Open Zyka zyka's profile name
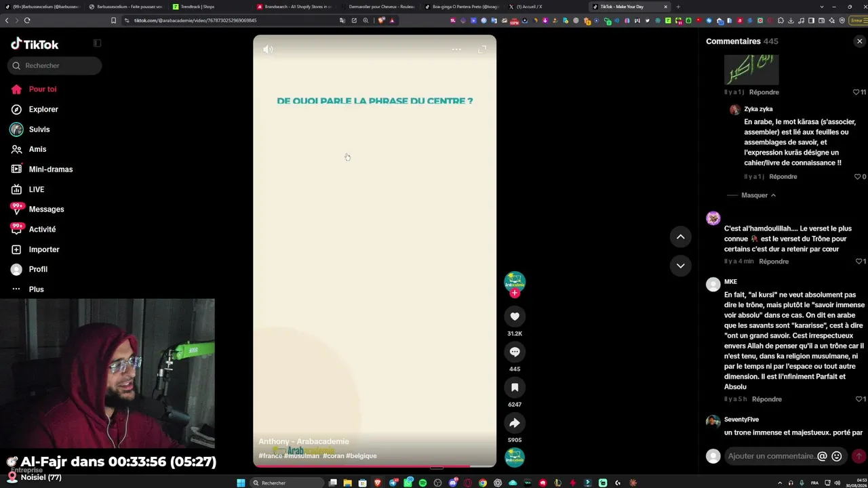Image resolution: width=868 pixels, height=488 pixels. pyautogui.click(x=758, y=109)
